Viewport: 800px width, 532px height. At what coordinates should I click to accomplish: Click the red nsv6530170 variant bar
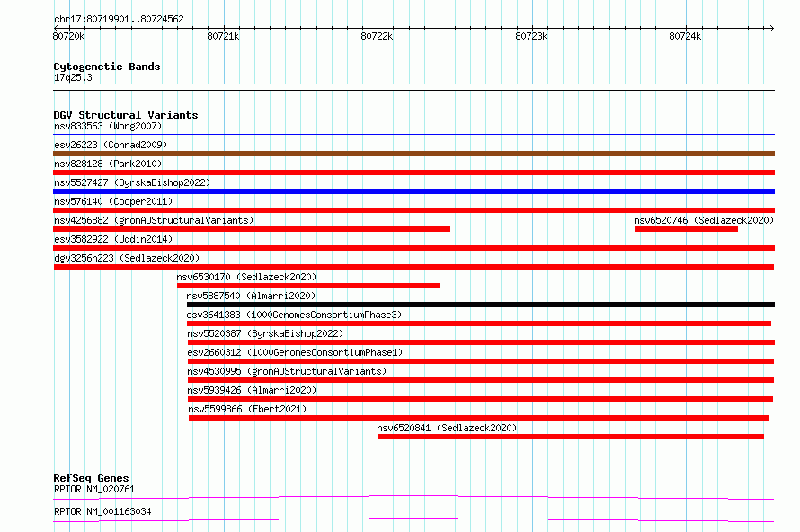click(308, 286)
